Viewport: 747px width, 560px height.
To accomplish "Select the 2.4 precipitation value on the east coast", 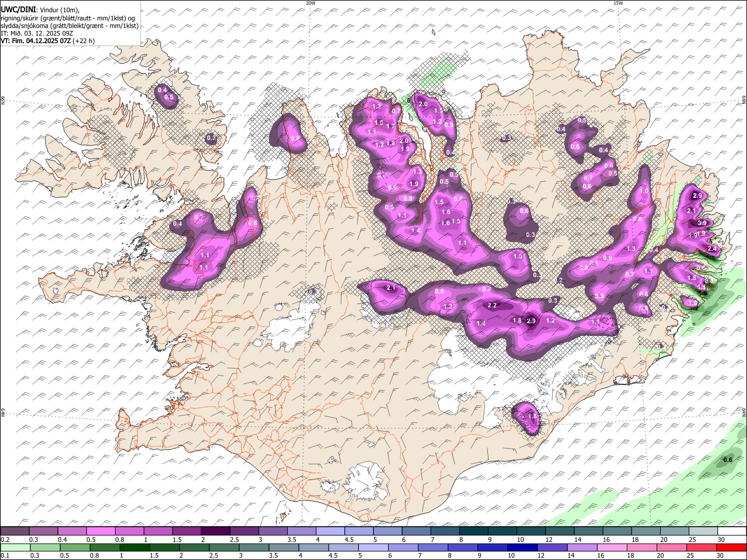I will (x=712, y=249).
